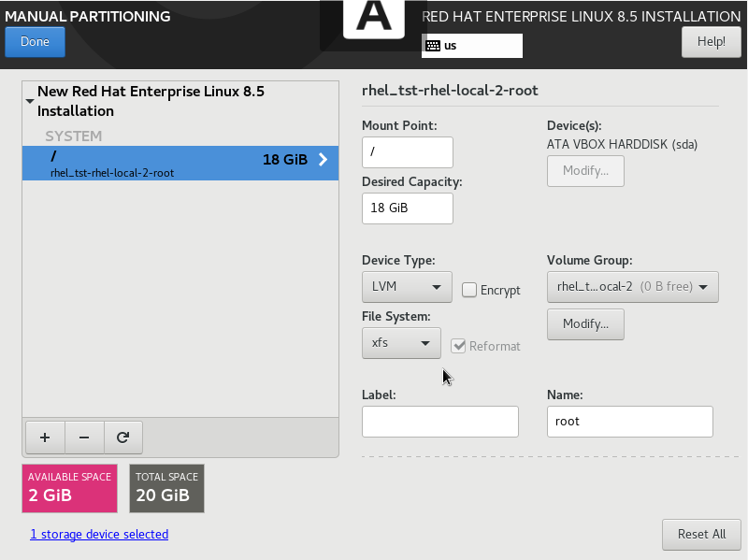Open the Device Type LVM dropdown
Image resolution: width=748 pixels, height=560 pixels.
point(407,287)
